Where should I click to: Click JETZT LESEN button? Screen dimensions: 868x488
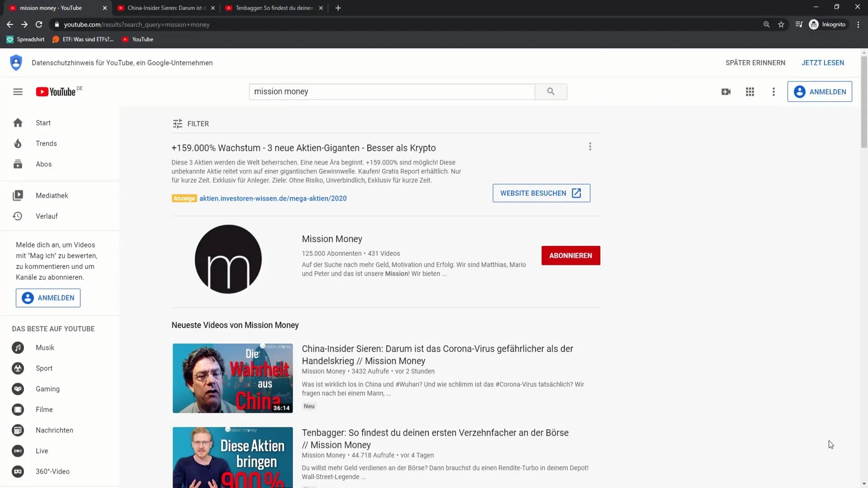(823, 63)
